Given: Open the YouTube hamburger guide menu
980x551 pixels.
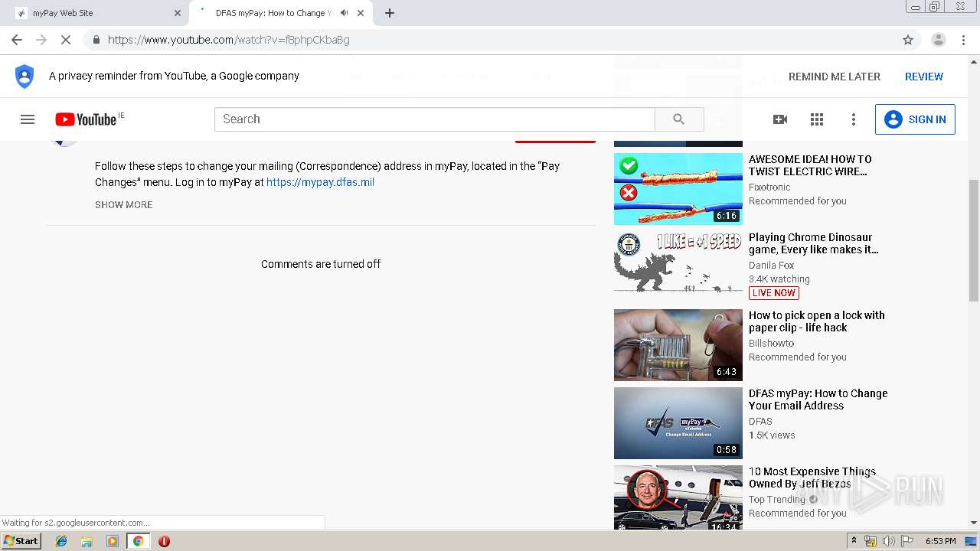Looking at the screenshot, I should (x=28, y=119).
